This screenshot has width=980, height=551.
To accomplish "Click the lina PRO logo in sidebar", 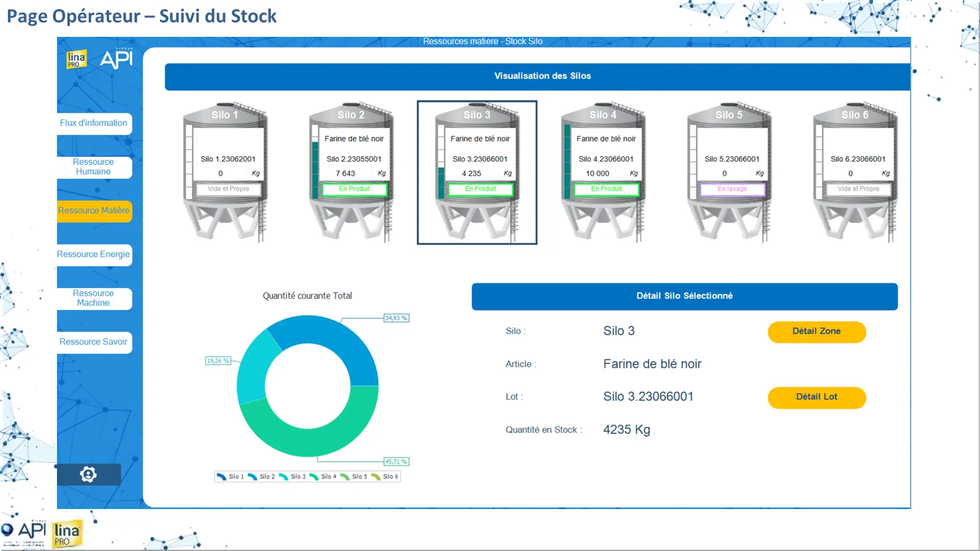I will 76,59.
